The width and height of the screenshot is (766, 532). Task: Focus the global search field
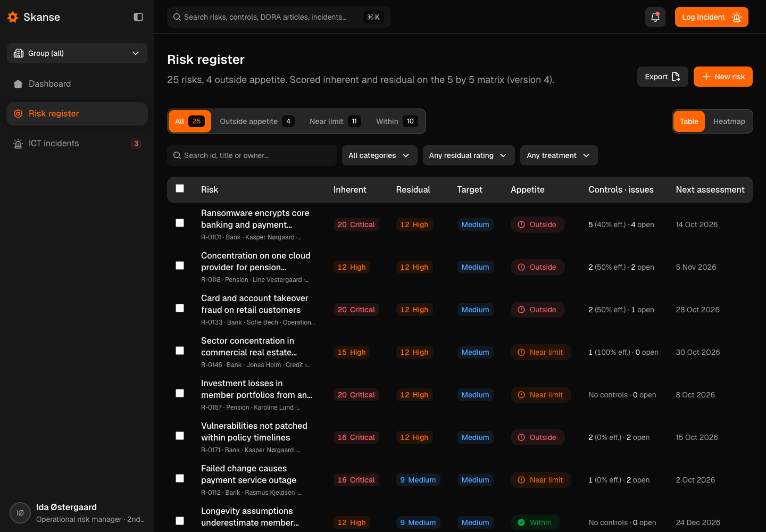(x=279, y=17)
